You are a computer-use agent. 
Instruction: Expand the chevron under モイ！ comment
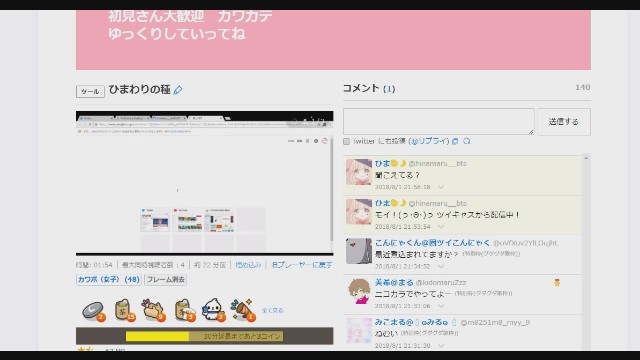tap(441, 227)
